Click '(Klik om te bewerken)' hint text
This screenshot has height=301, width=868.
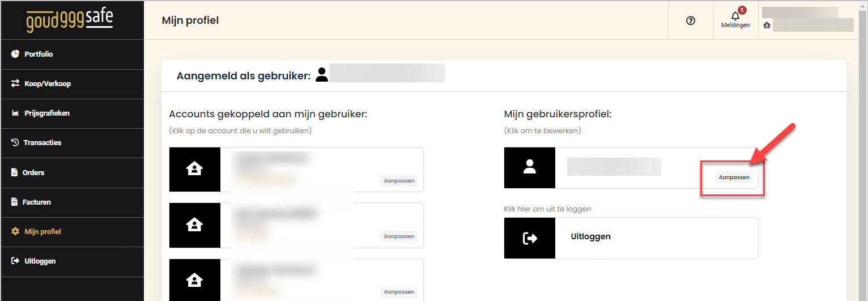tap(543, 131)
